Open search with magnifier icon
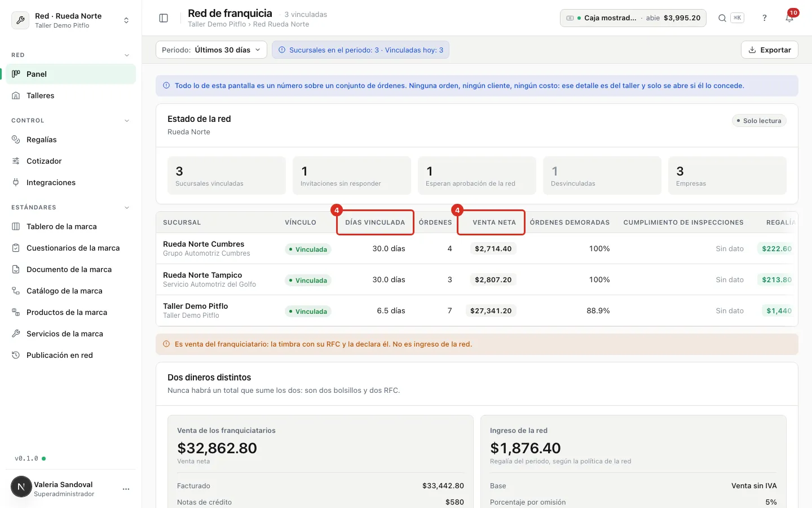Screen dimensions: 812x508 pyautogui.click(x=722, y=18)
